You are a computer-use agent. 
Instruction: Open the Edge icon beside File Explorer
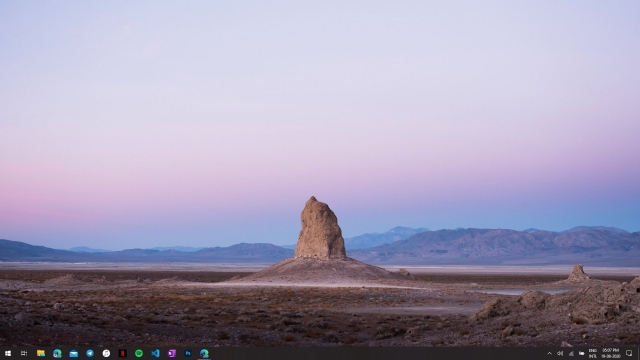pyautogui.click(x=57, y=353)
